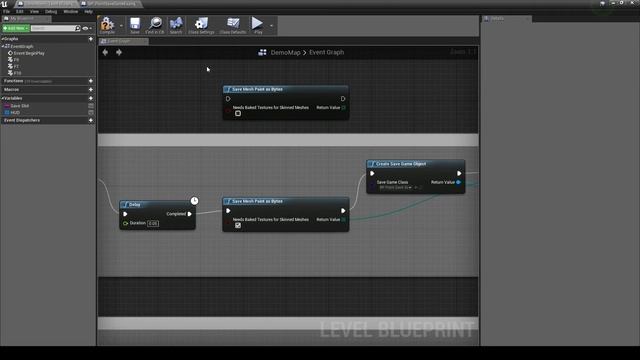Open the View menu
This screenshot has height=360, width=640.
pyautogui.click(x=34, y=11)
